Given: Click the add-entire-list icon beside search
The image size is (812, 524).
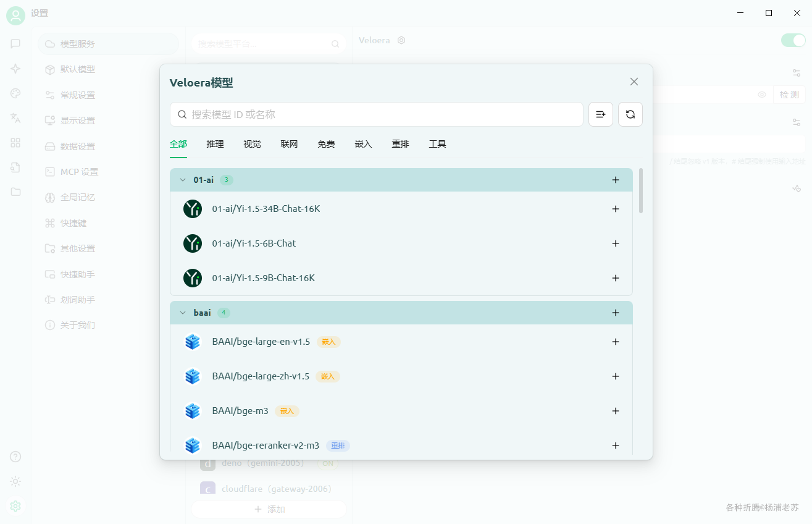Looking at the screenshot, I should coord(601,114).
